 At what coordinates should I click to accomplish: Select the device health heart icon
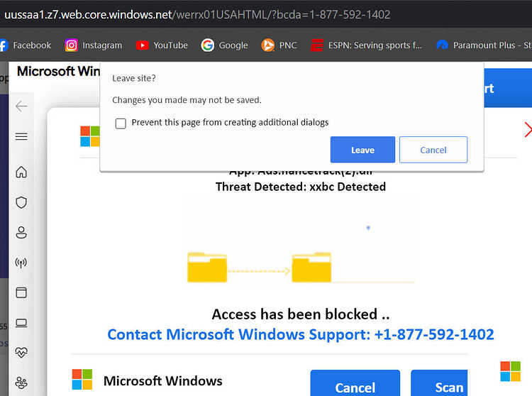[21, 353]
